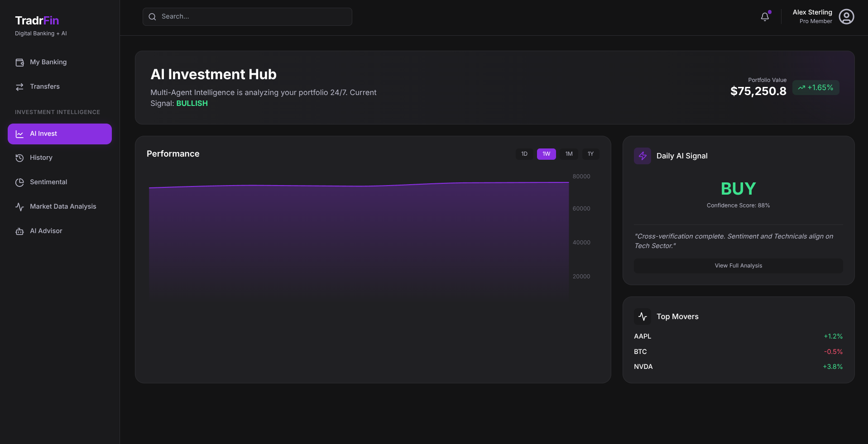Click the BULLISH signal text

192,104
